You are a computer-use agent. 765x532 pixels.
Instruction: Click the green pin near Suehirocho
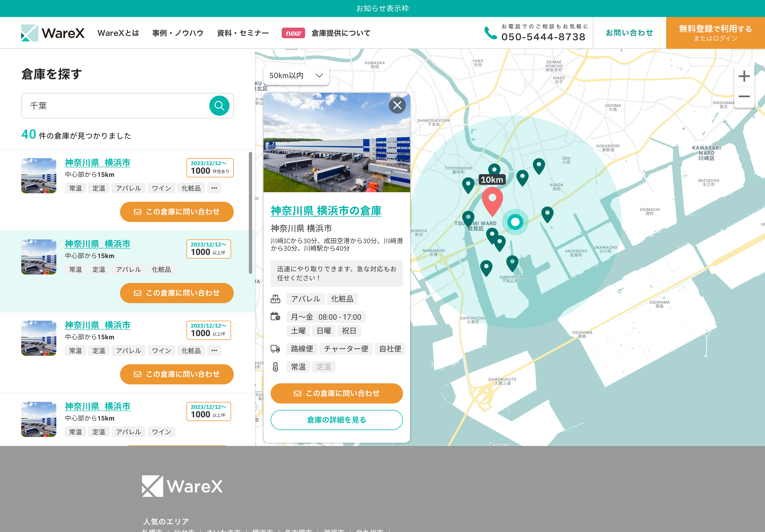pyautogui.click(x=512, y=262)
